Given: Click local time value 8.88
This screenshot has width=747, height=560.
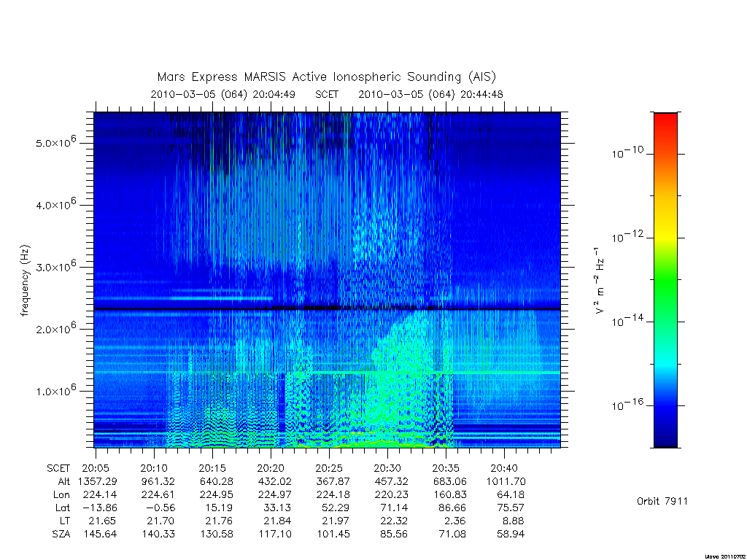Looking at the screenshot, I should tap(514, 521).
